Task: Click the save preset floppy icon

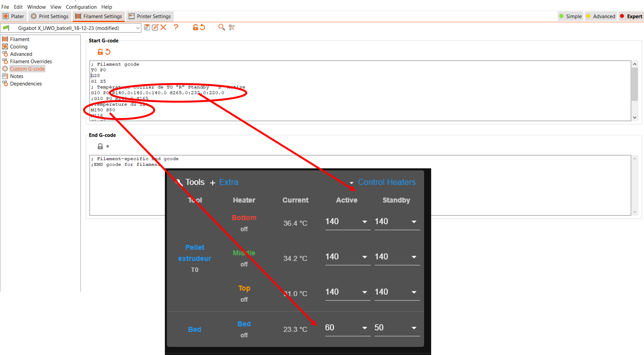Action: point(147,27)
